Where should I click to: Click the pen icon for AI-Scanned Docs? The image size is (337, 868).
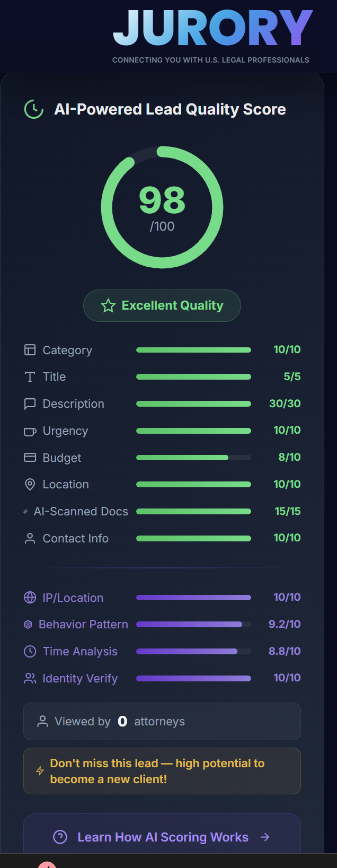point(25,511)
